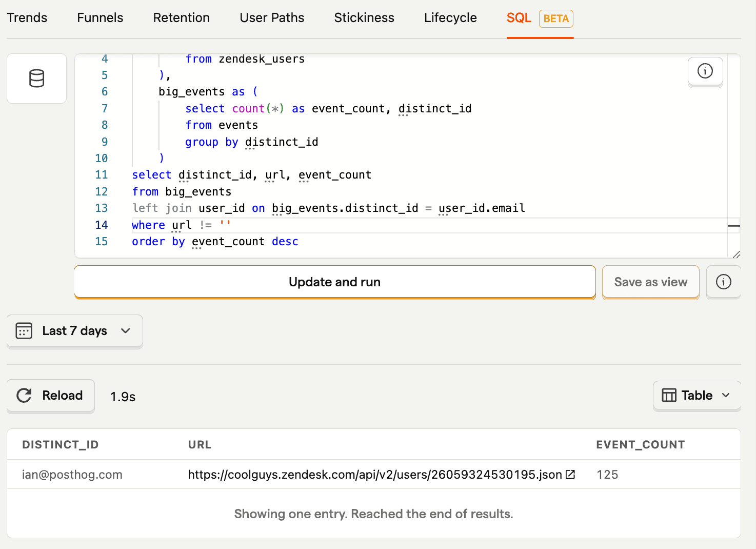756x549 pixels.
Task: Open external link icon beside zendesk URL
Action: pos(570,475)
